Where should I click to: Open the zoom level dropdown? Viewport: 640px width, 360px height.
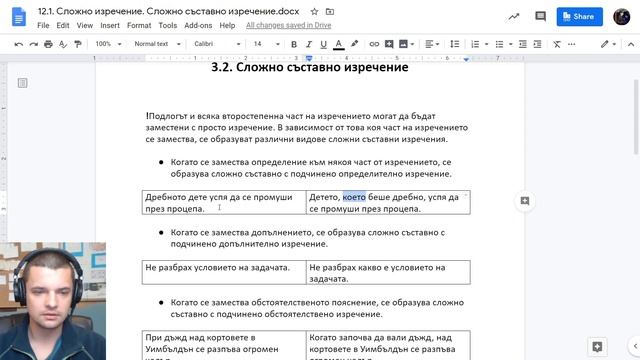[108, 44]
